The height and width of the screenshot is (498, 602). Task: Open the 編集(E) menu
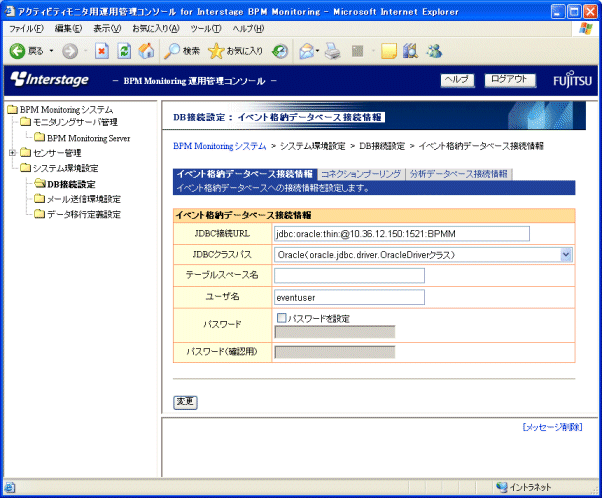click(68, 29)
